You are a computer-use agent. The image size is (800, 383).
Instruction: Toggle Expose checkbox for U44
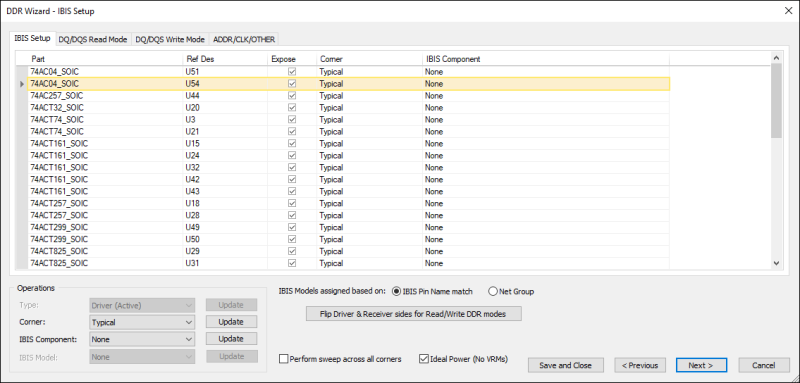[x=292, y=96]
